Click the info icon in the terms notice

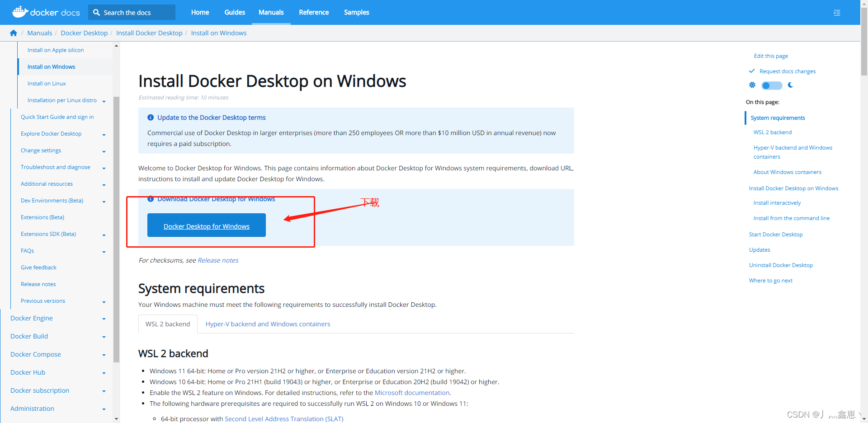(x=151, y=117)
